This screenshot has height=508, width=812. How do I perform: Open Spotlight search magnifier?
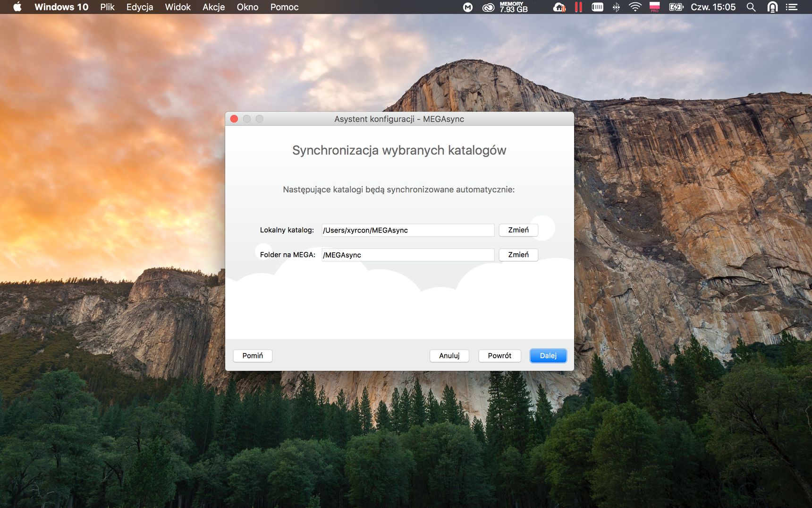[751, 7]
